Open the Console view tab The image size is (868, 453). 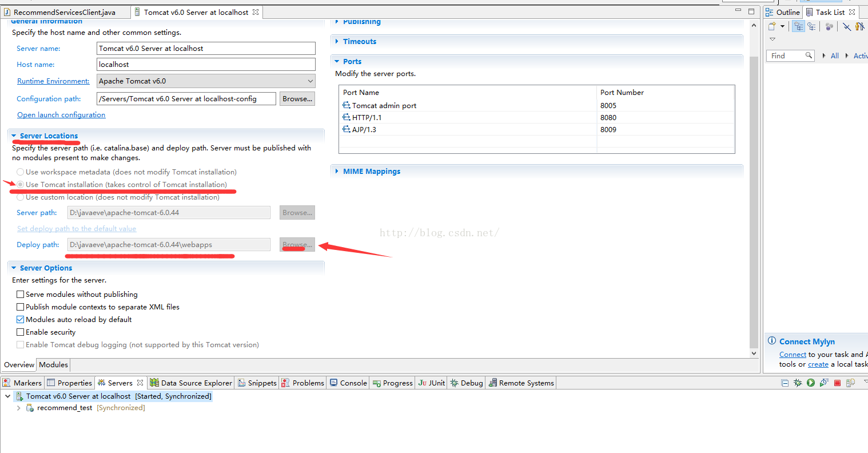348,383
